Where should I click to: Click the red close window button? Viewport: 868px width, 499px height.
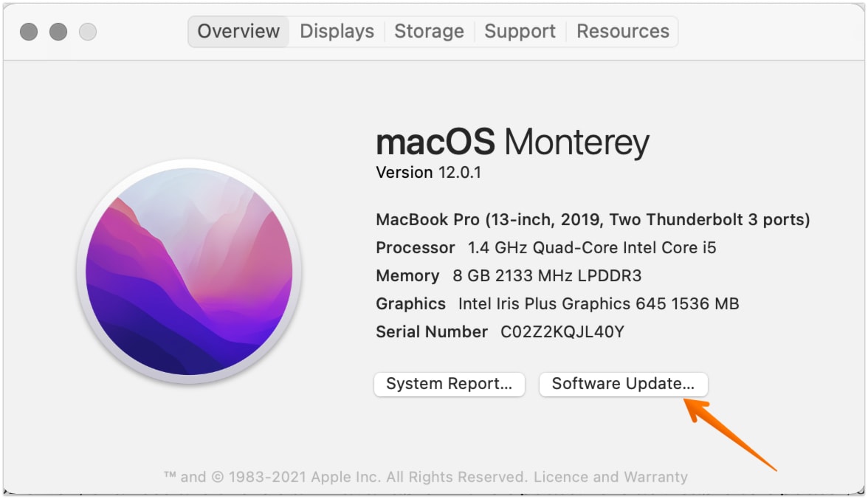(29, 32)
